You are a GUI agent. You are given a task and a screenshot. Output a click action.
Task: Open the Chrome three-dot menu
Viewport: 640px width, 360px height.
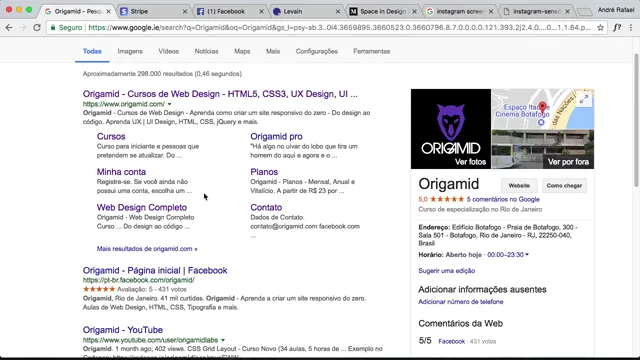point(631,28)
